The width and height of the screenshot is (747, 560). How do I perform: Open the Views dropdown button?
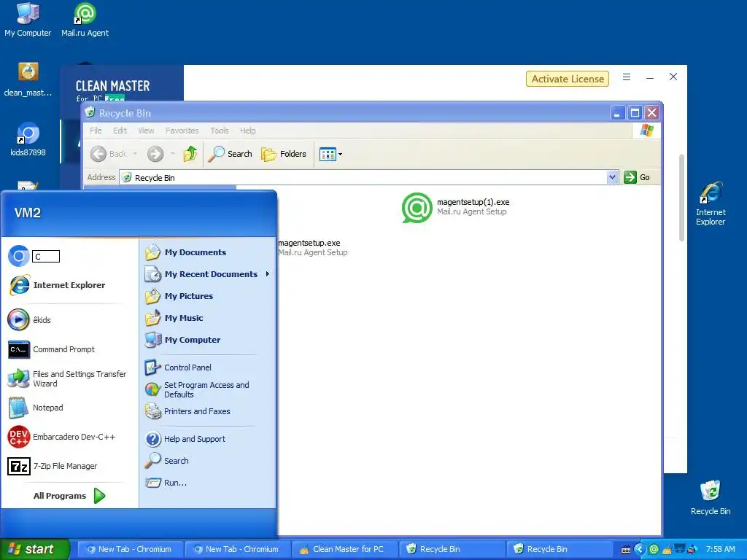[330, 155]
